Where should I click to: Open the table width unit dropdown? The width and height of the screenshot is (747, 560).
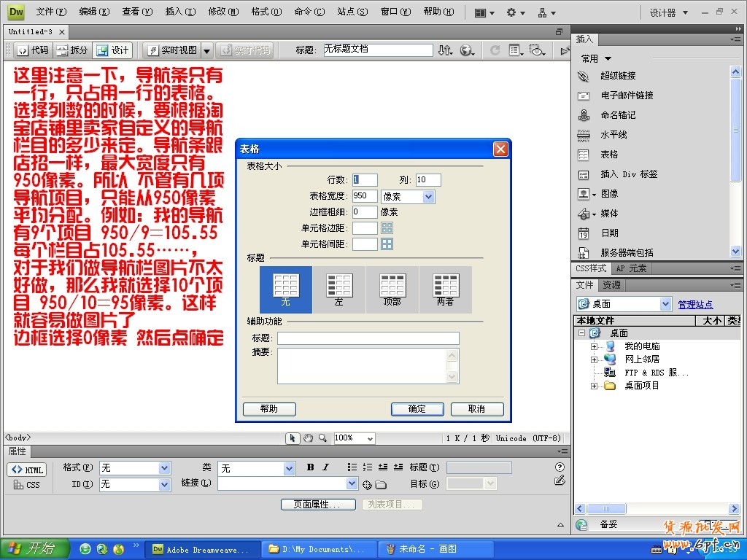[428, 196]
